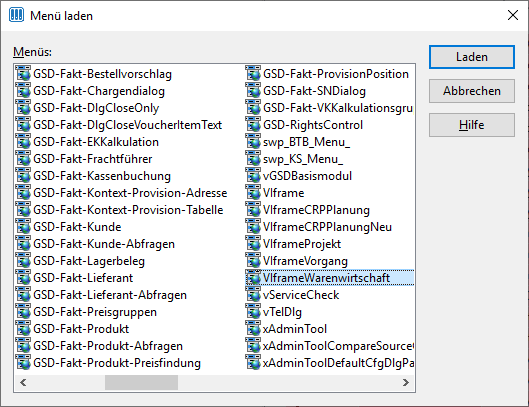Click the menu icon next to GSD-RightsControl
529x407 pixels.
pos(253,125)
